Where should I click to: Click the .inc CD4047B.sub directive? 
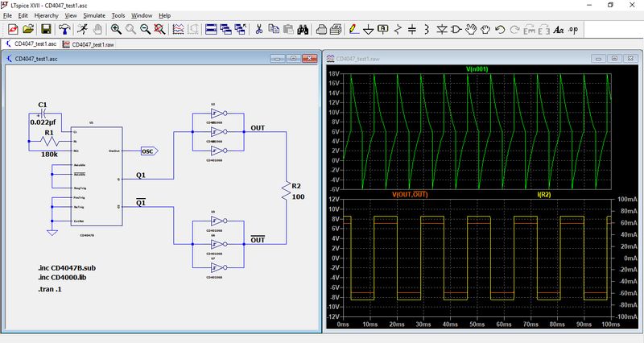click(x=67, y=268)
